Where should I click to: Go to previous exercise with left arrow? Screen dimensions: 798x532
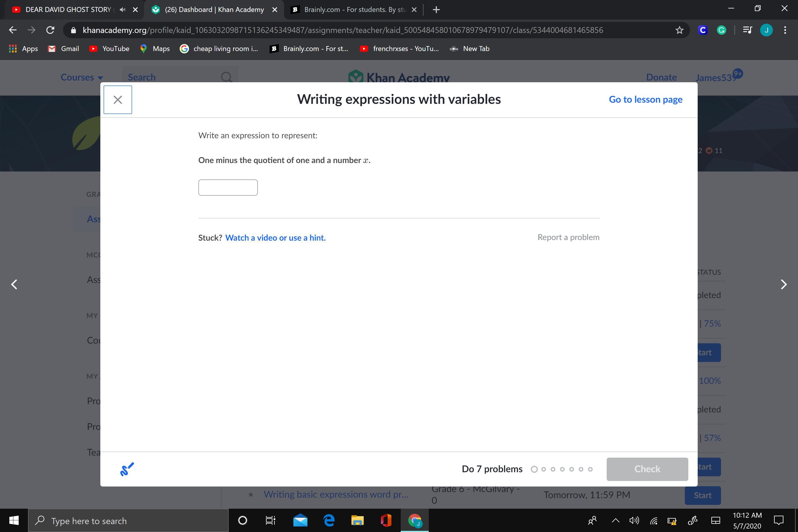tap(14, 284)
